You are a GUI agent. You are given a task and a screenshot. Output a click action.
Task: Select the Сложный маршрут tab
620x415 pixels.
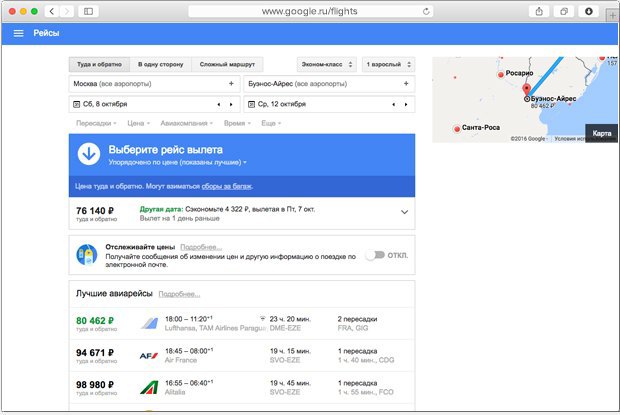tap(227, 64)
